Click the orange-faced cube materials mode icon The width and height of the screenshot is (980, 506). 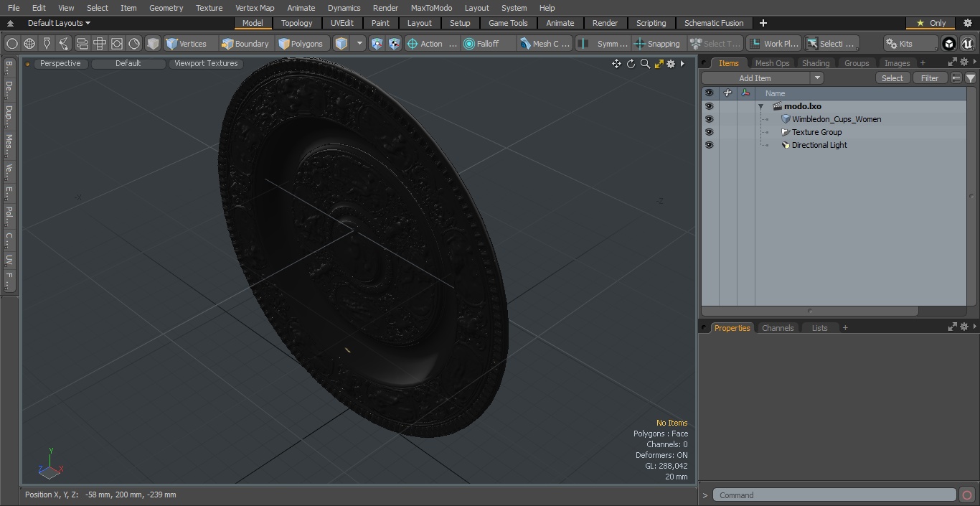341,44
